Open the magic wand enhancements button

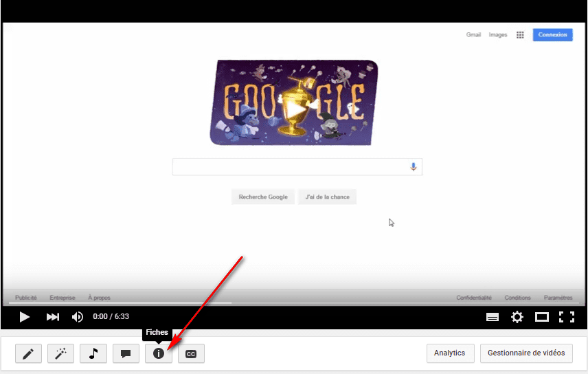click(60, 353)
